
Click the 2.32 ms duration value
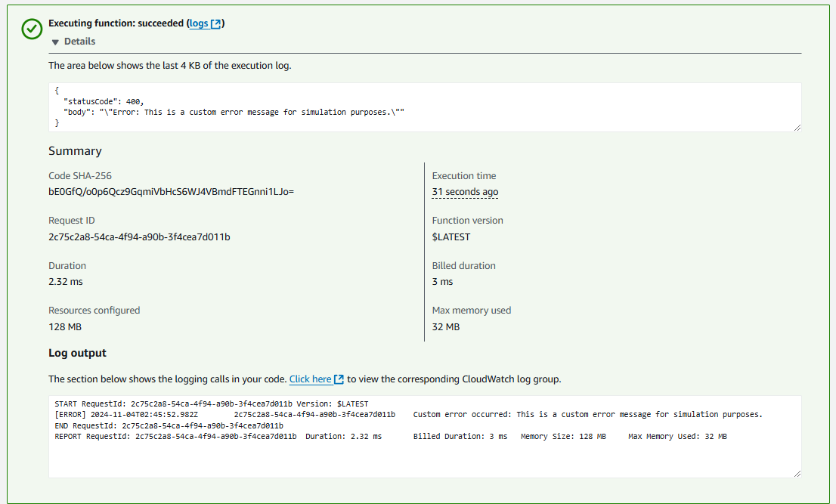[66, 282]
